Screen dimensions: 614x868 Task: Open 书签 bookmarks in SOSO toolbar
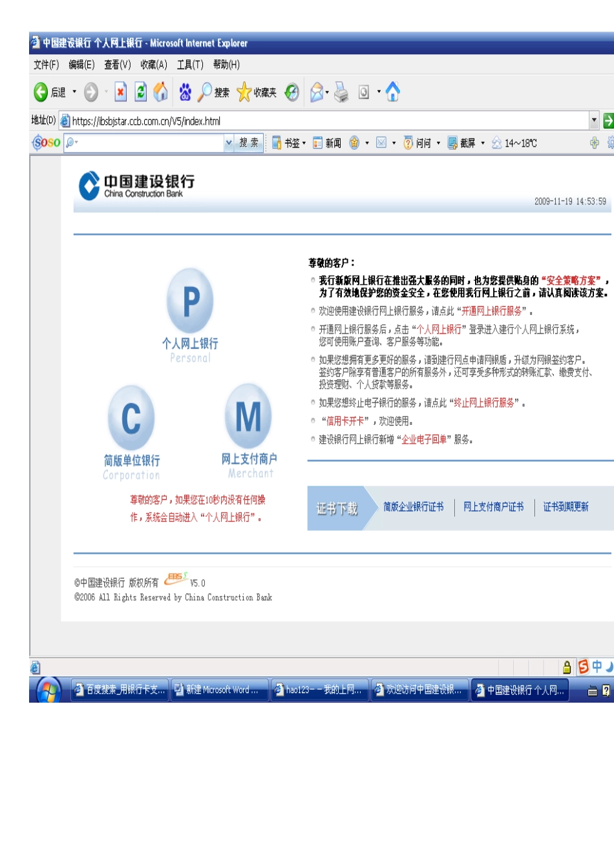pyautogui.click(x=286, y=143)
